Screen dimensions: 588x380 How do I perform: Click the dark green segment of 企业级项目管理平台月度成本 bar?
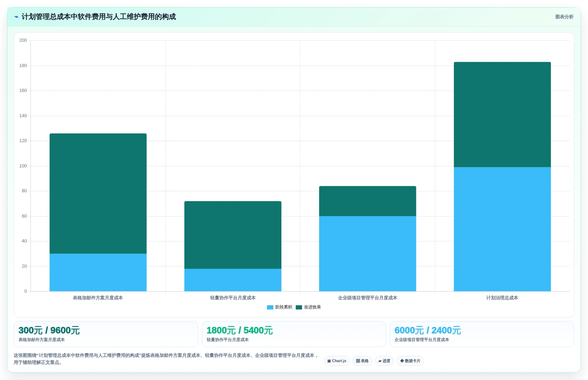368,201
